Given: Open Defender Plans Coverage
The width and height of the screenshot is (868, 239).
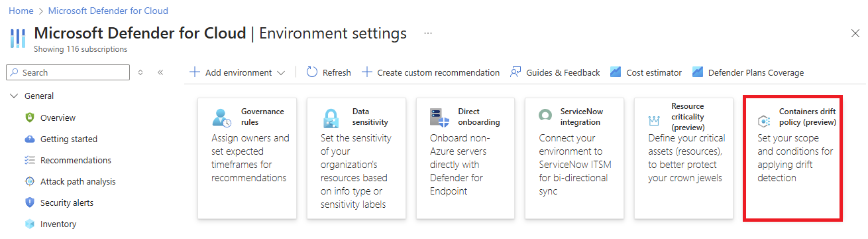Looking at the screenshot, I should click(x=747, y=72).
